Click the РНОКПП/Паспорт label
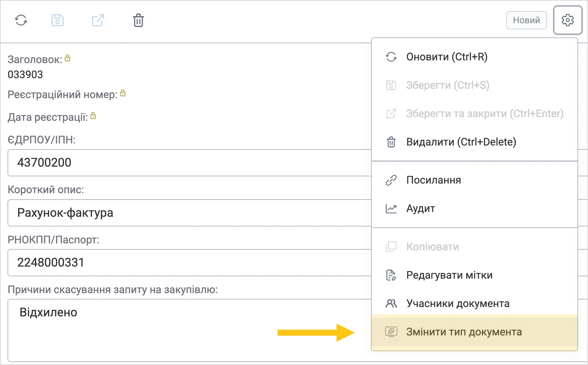This screenshot has height=365, width=588. pos(53,240)
